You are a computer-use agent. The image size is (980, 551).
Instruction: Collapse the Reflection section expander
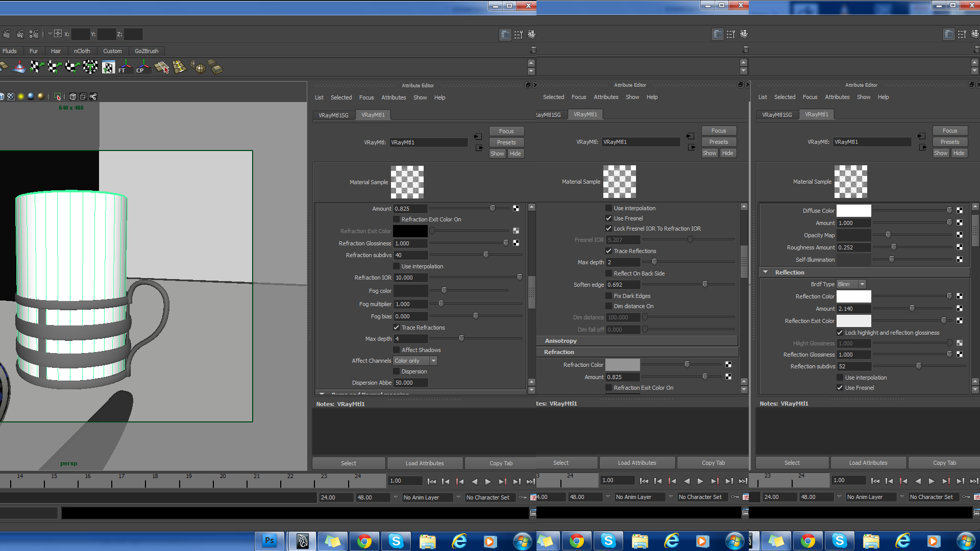pos(765,272)
